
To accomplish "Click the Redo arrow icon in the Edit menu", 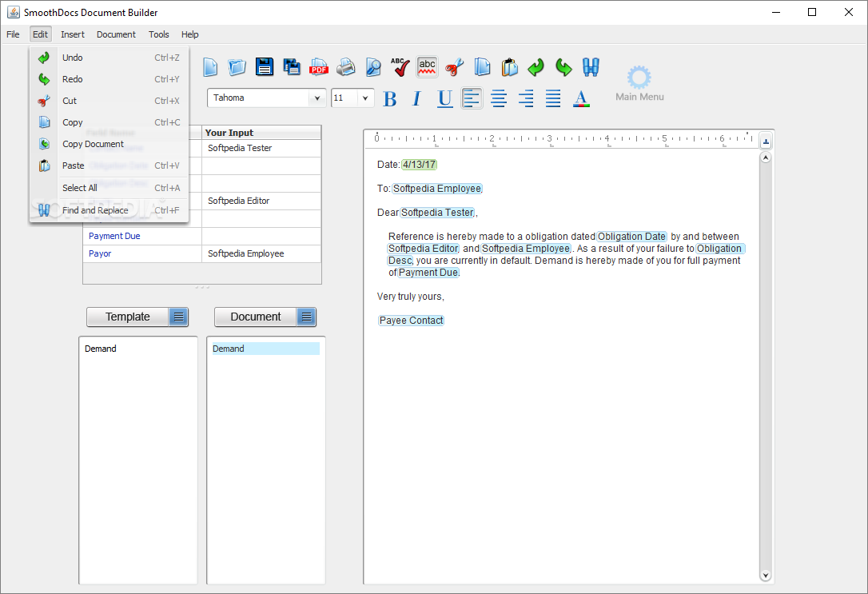I will pyautogui.click(x=44, y=79).
